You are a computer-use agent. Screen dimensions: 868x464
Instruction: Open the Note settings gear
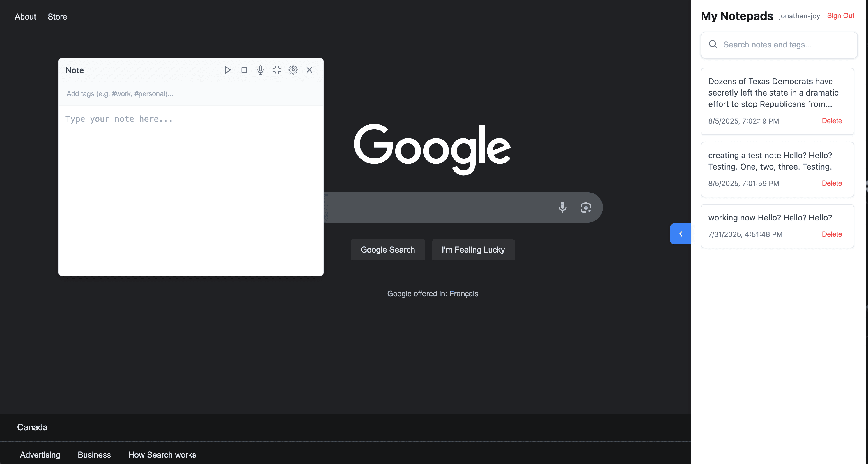293,70
